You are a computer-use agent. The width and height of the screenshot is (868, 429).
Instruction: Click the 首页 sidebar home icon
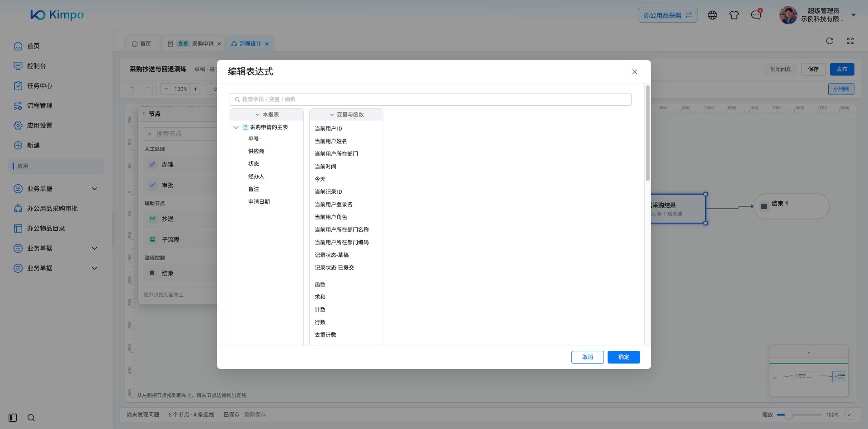click(x=18, y=46)
